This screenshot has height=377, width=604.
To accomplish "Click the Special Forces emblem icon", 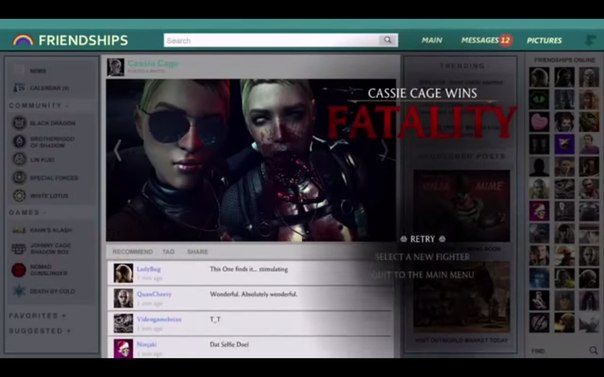I will click(19, 178).
